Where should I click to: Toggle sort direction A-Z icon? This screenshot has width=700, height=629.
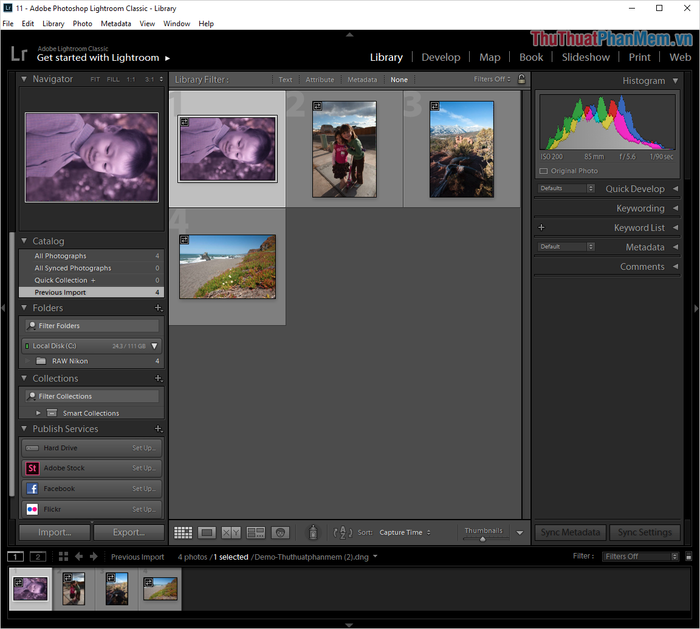(x=343, y=532)
